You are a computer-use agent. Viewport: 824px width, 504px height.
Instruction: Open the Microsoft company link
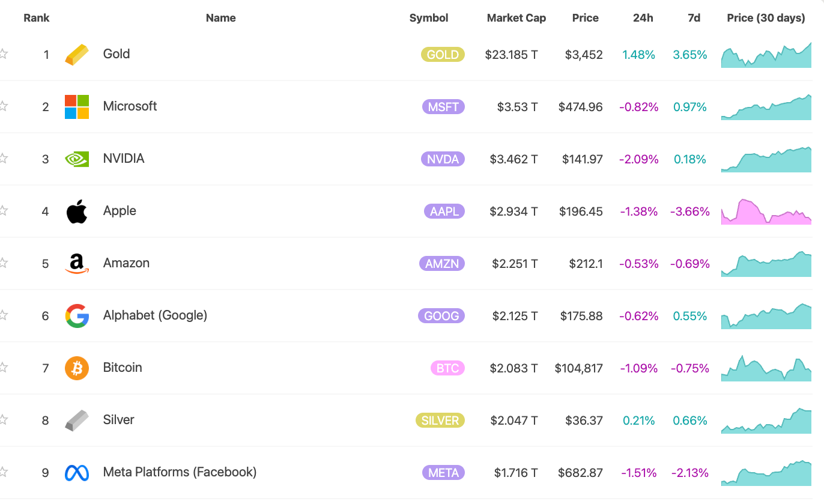(130, 106)
